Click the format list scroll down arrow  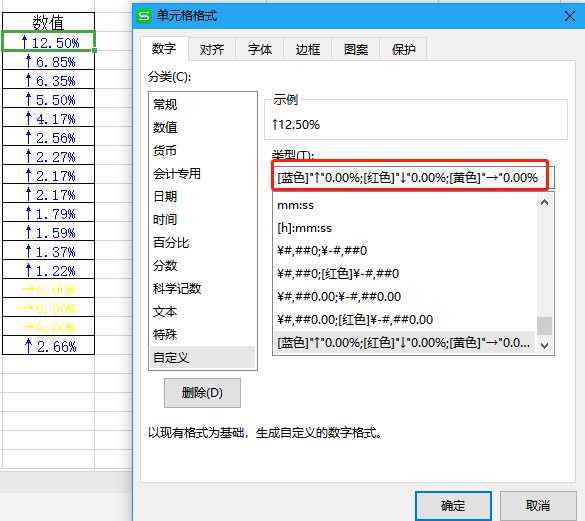point(545,345)
